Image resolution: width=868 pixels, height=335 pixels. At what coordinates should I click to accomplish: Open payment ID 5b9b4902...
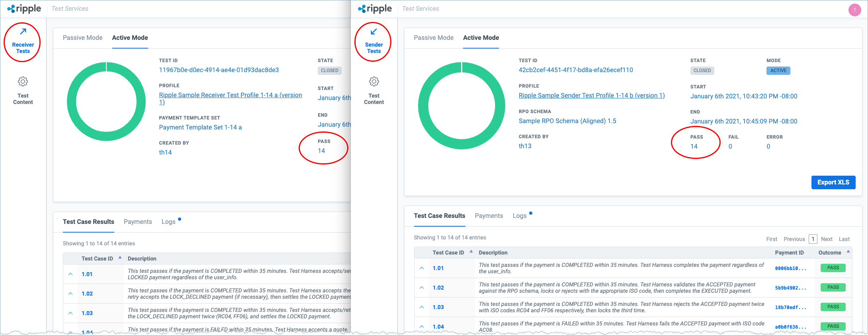[x=791, y=288]
